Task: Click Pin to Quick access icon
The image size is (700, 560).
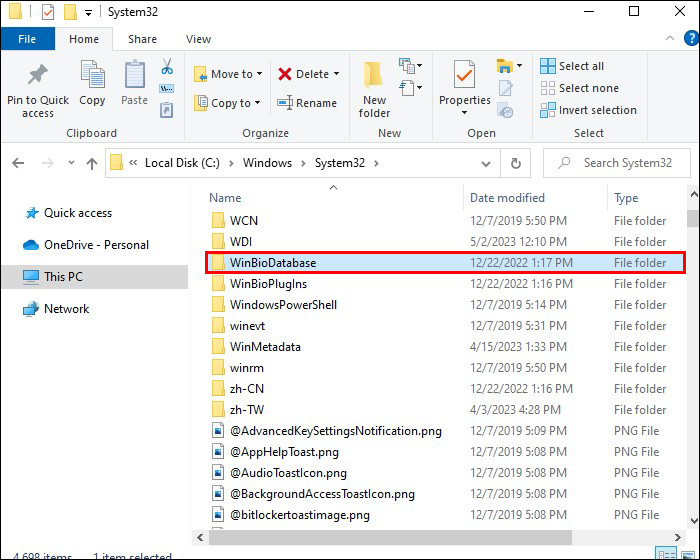Action: [x=38, y=75]
